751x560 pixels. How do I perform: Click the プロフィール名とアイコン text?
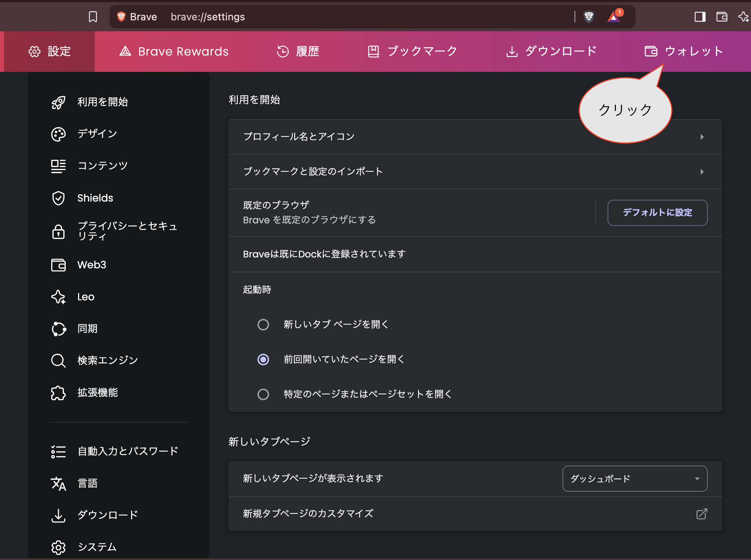tap(299, 137)
